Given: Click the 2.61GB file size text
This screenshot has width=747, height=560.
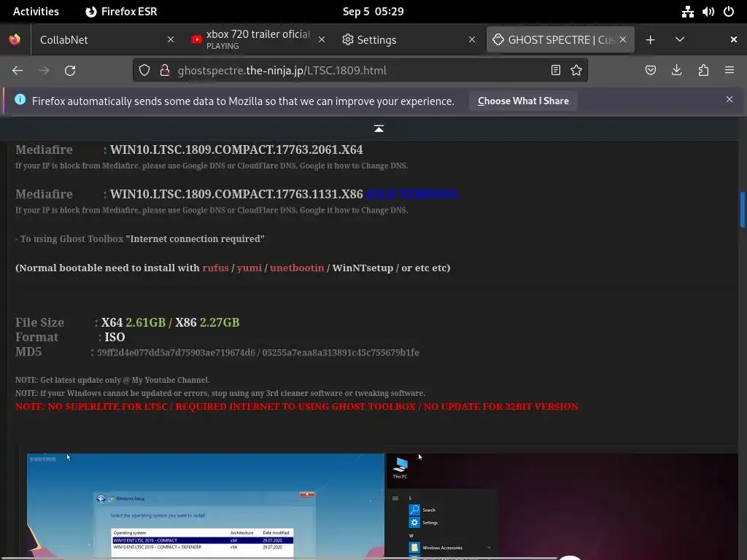Looking at the screenshot, I should click(x=145, y=322).
